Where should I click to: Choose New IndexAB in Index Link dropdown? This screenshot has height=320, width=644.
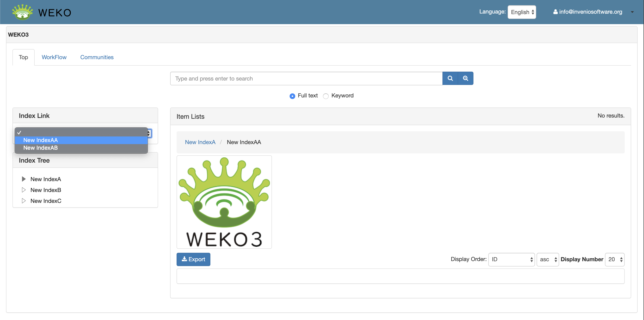tap(40, 148)
